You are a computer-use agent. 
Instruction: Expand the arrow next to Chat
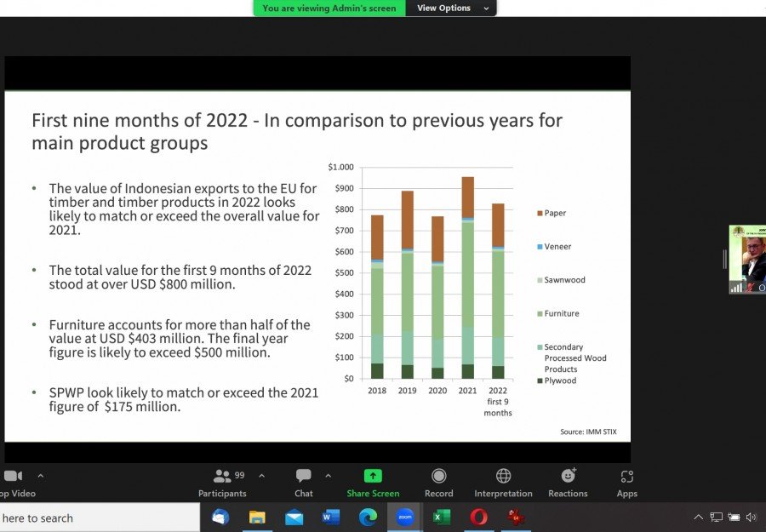(x=329, y=476)
